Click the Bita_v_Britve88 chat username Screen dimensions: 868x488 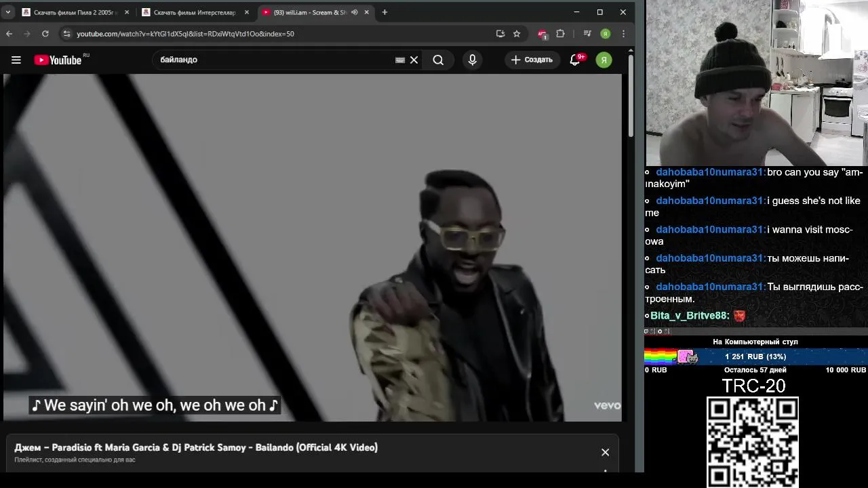click(690, 316)
